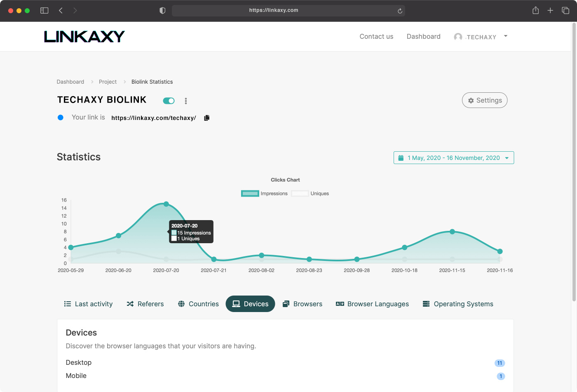Click the privacy shield icon
577x392 pixels.
[x=162, y=11]
